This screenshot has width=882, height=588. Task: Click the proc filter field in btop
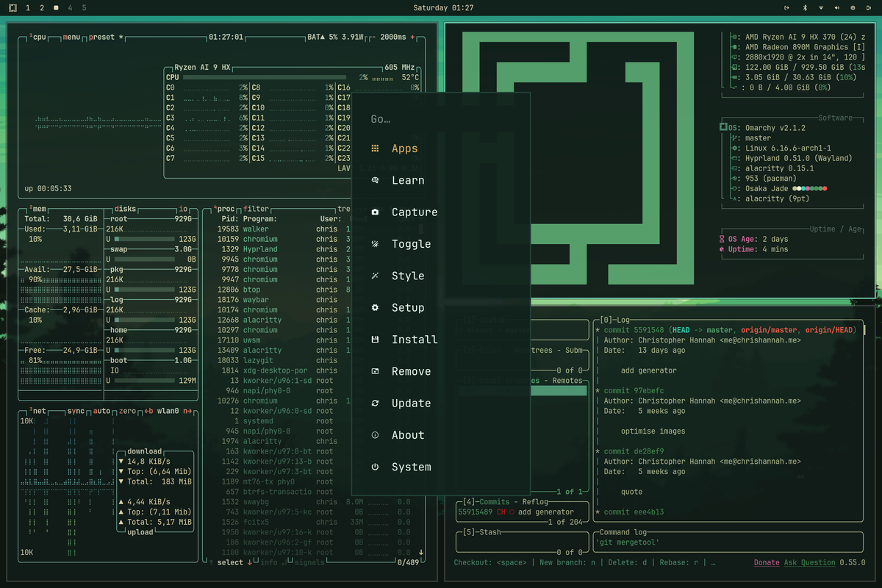click(257, 209)
